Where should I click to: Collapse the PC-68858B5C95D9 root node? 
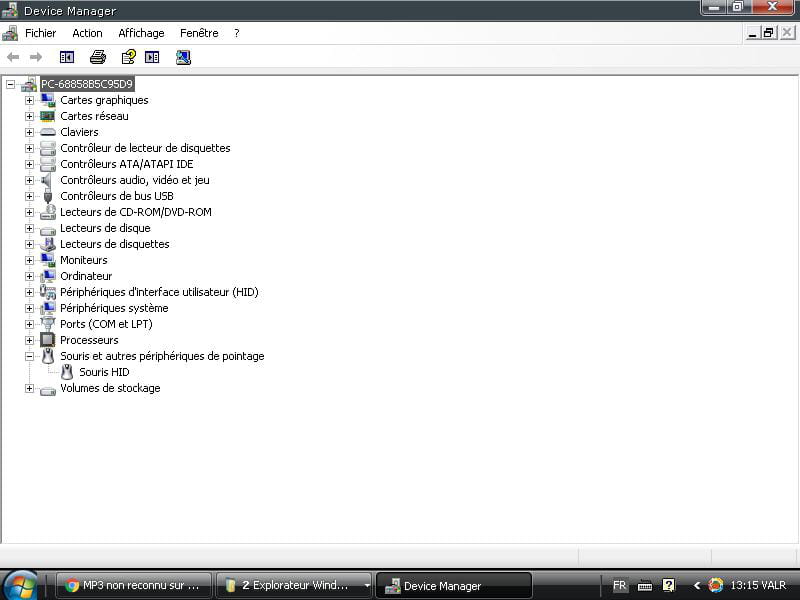[10, 84]
